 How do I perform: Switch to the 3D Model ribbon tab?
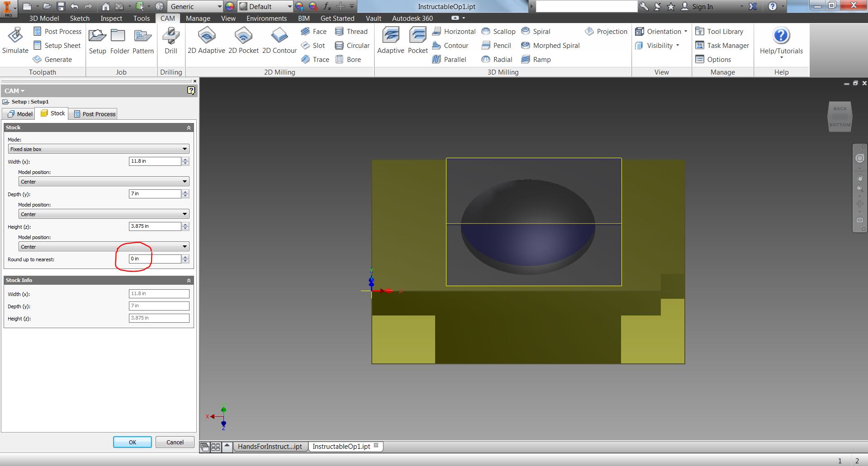[44, 19]
